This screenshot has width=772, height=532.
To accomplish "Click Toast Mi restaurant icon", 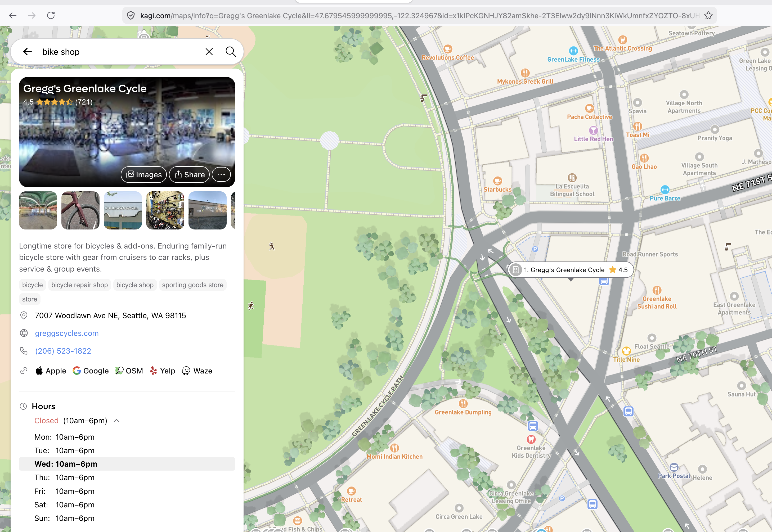I will pos(637,126).
